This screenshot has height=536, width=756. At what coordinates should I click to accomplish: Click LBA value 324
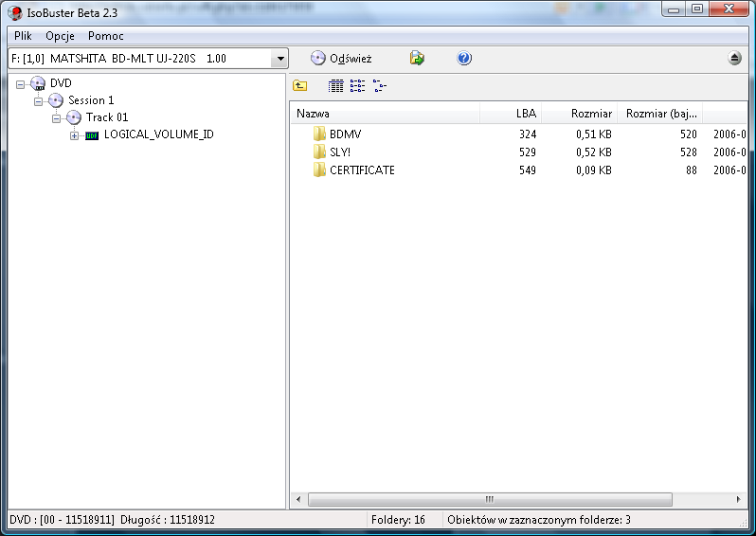528,134
